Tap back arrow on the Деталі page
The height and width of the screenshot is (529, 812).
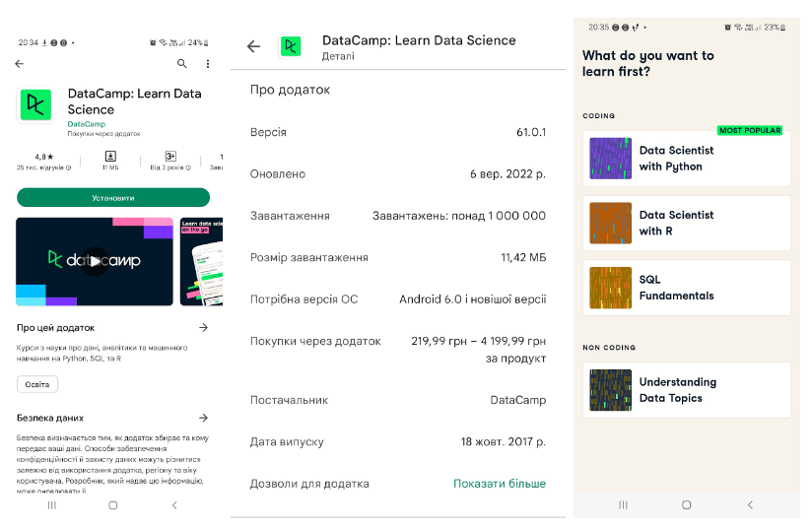point(253,46)
